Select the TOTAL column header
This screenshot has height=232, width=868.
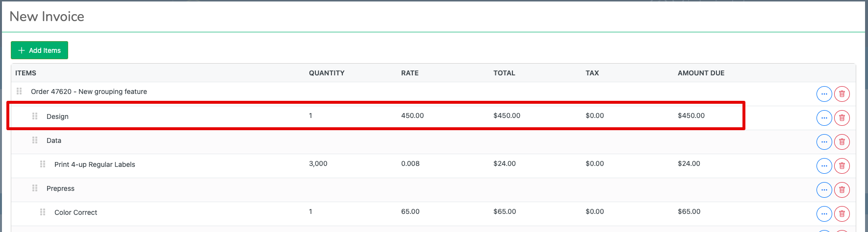(504, 73)
